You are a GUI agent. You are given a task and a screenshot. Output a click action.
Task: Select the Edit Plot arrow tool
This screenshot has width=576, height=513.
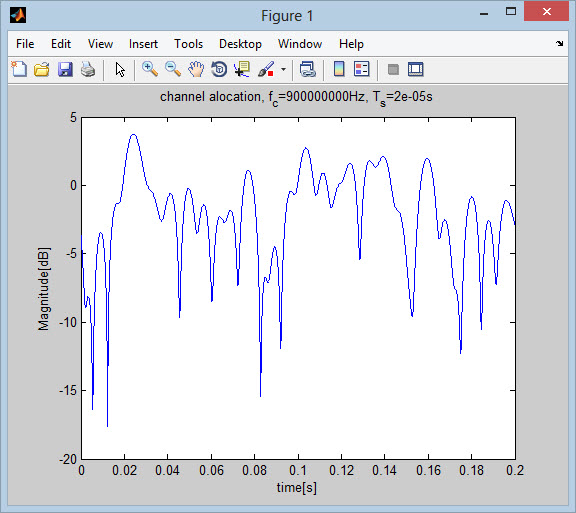(x=120, y=69)
